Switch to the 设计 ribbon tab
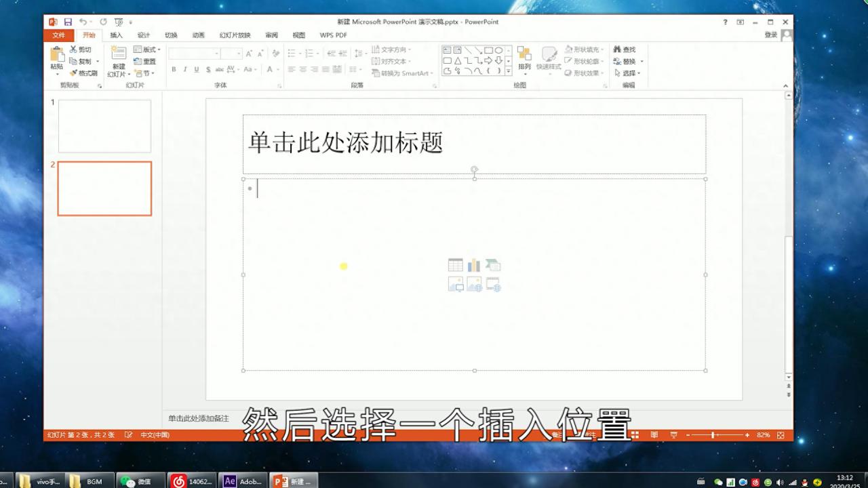 [x=144, y=35]
